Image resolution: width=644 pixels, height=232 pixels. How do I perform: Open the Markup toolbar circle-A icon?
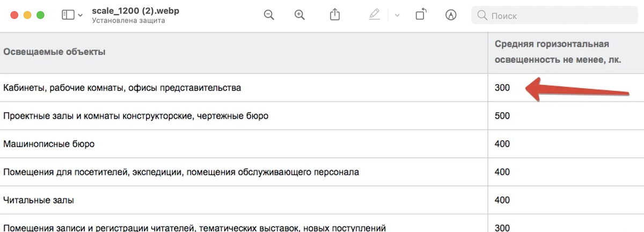point(451,15)
